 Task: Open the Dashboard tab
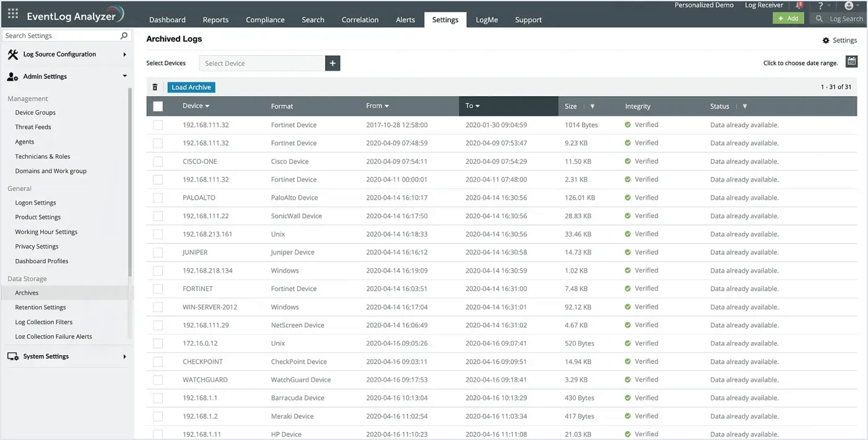[167, 20]
